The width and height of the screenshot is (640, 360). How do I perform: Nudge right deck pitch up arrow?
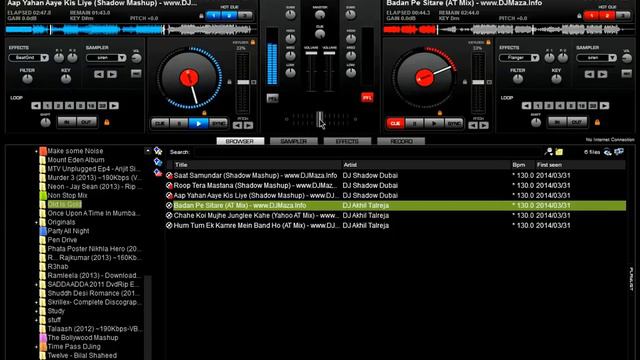(x=484, y=125)
